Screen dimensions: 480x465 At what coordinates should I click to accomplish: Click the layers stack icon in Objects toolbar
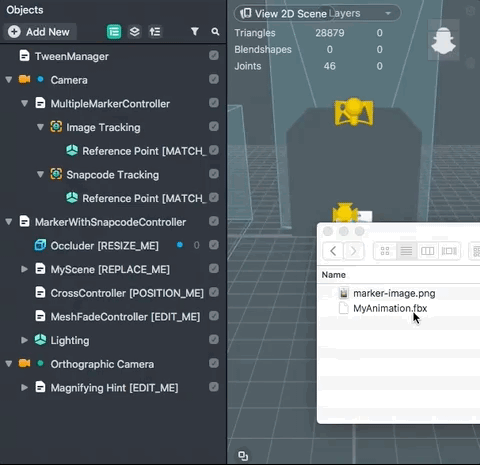(134, 32)
